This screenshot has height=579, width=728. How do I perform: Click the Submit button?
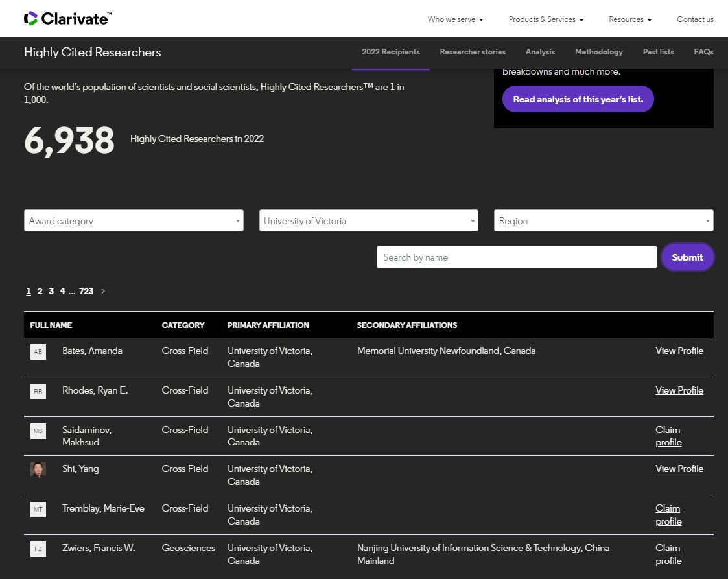pyautogui.click(x=688, y=257)
